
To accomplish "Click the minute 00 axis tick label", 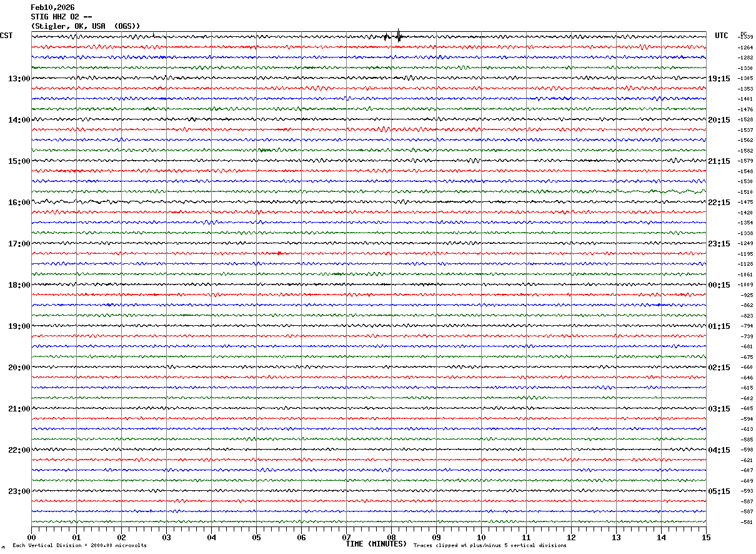I will coord(31,537).
